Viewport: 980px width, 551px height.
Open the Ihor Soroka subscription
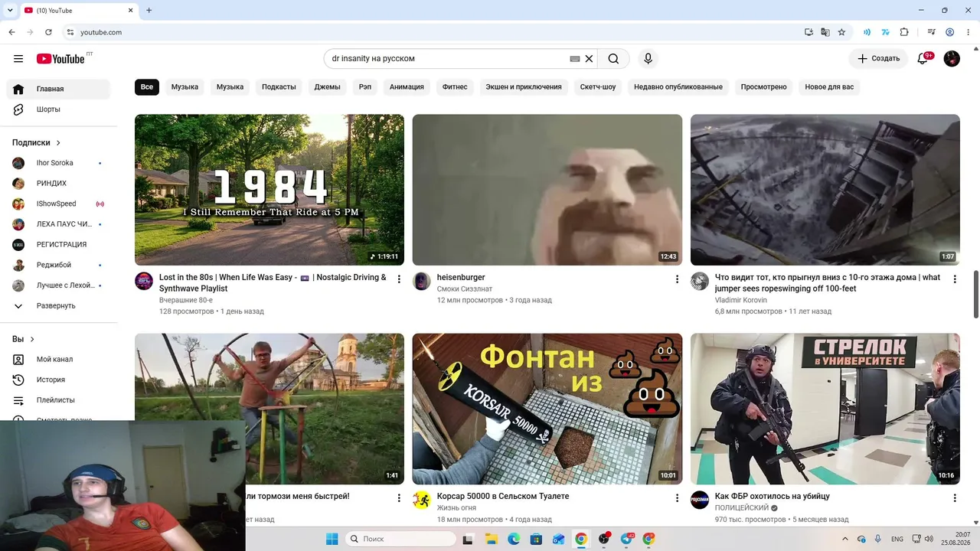(59, 163)
